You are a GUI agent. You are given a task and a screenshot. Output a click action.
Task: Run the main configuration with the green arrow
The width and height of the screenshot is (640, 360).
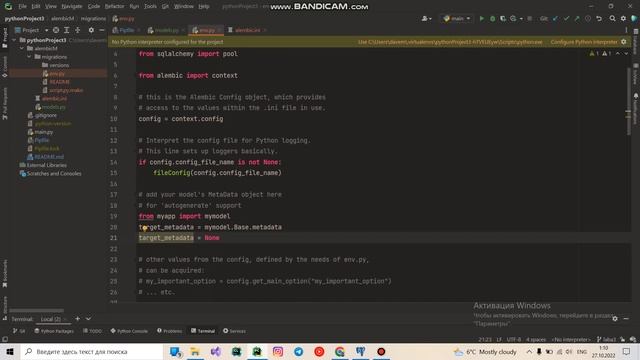[482, 18]
